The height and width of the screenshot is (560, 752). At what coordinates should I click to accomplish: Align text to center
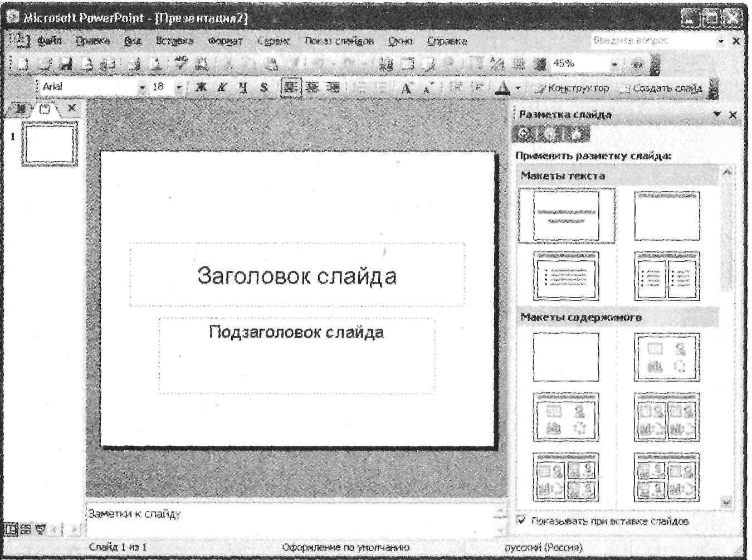(x=311, y=87)
